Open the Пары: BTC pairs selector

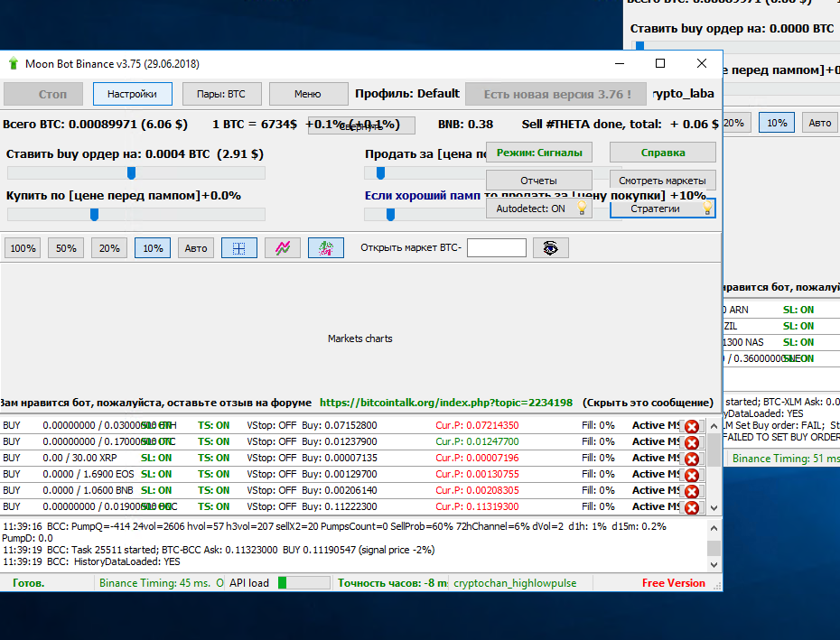220,94
